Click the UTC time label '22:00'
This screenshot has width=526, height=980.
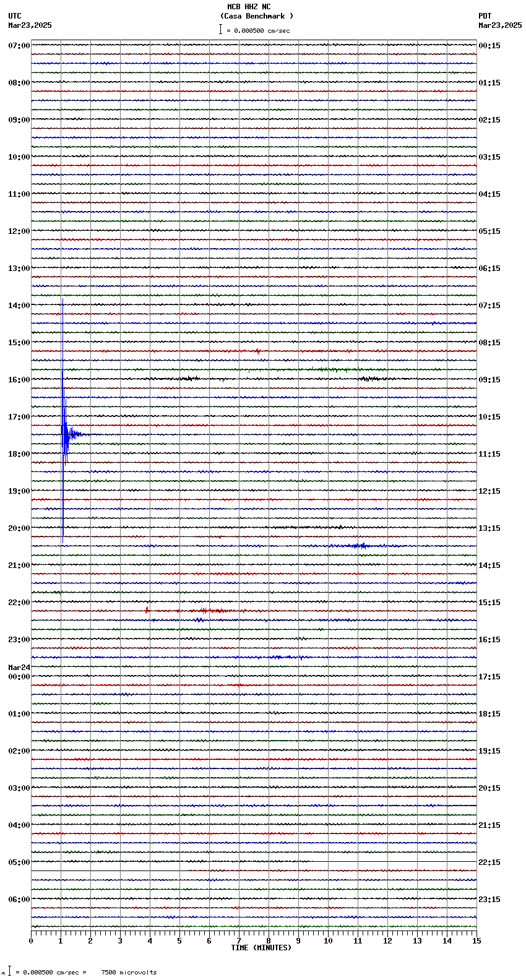[19, 603]
